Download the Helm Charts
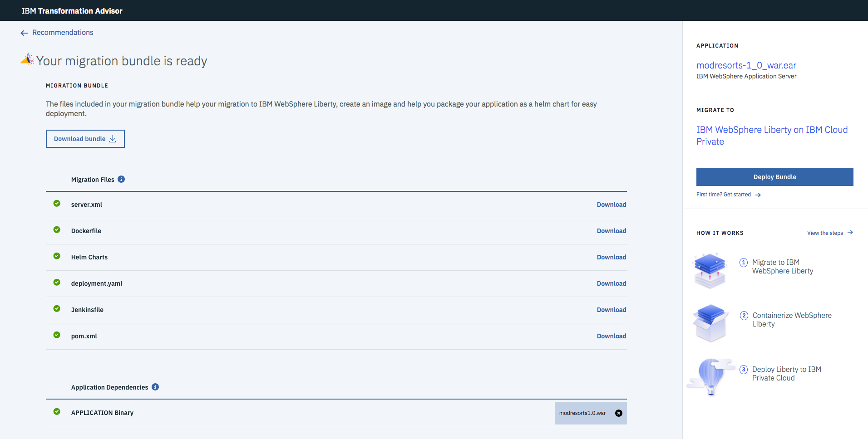868x439 pixels. tap(612, 257)
